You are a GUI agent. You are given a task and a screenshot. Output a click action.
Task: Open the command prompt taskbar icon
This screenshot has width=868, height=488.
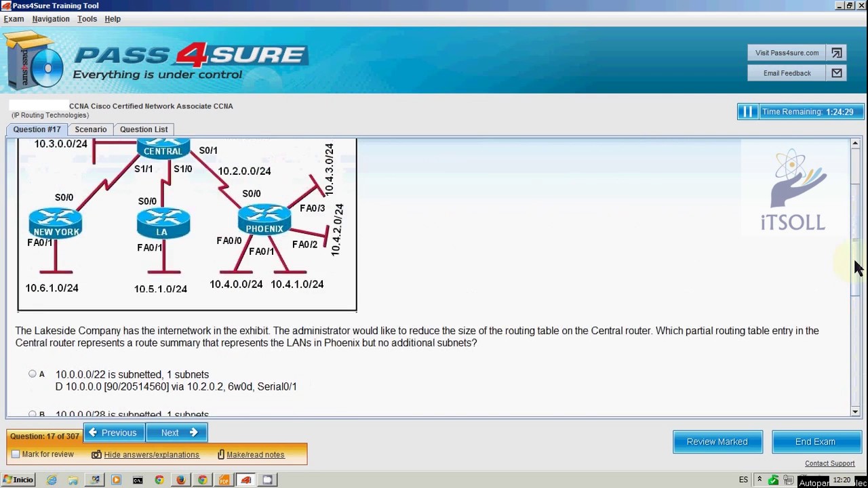(138, 480)
